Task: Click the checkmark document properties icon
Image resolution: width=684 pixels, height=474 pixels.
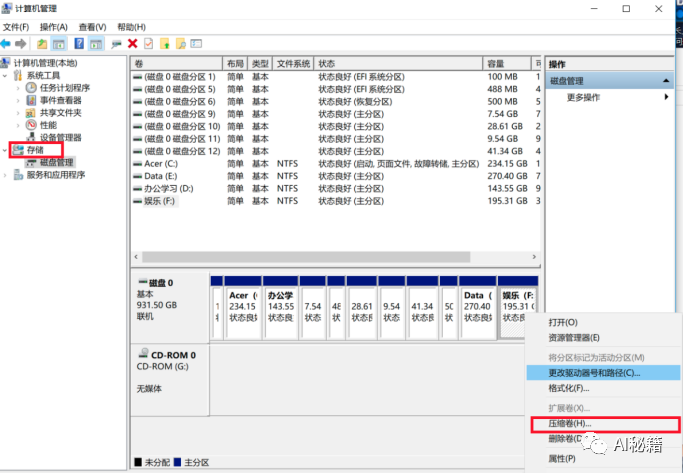Action: [149, 44]
